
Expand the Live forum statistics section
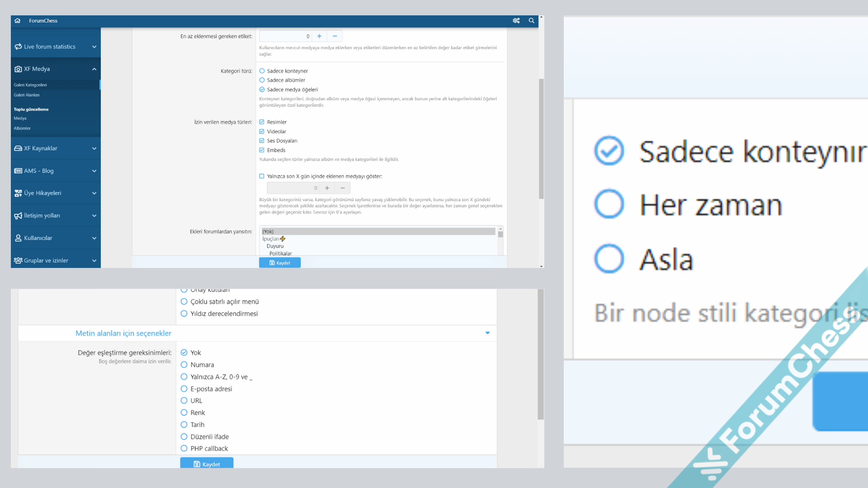pos(94,47)
